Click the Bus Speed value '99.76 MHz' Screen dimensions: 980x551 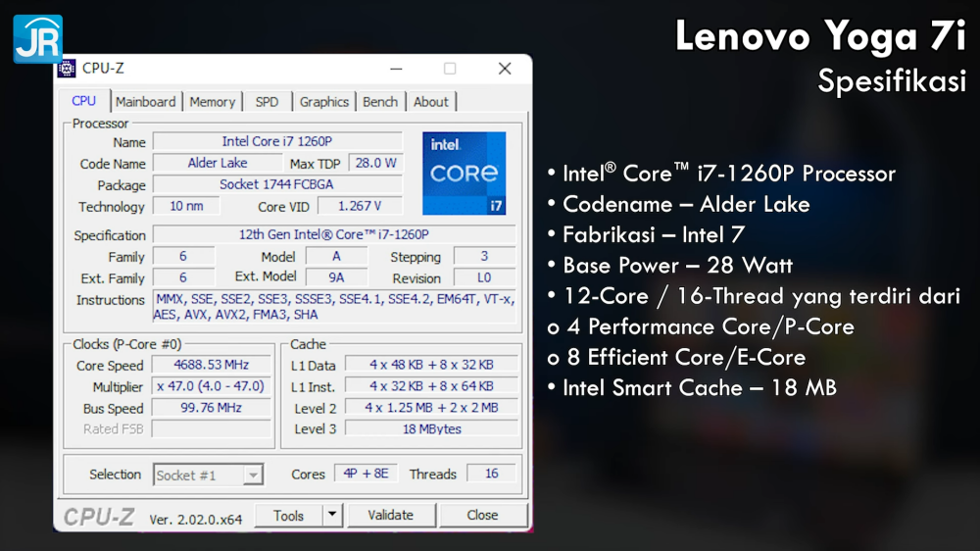[212, 407]
